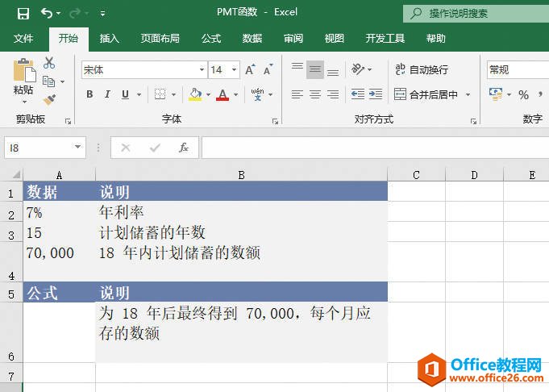
Task: Open the Borders dropdown arrow
Action: [x=173, y=94]
